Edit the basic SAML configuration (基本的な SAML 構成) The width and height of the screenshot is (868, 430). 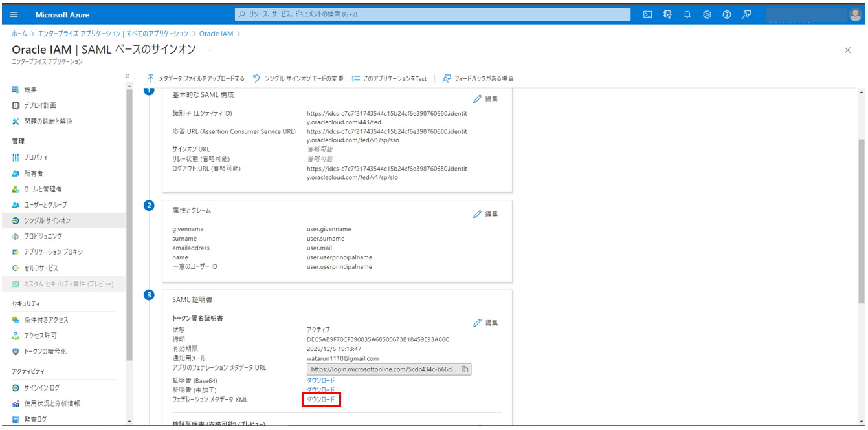click(485, 99)
